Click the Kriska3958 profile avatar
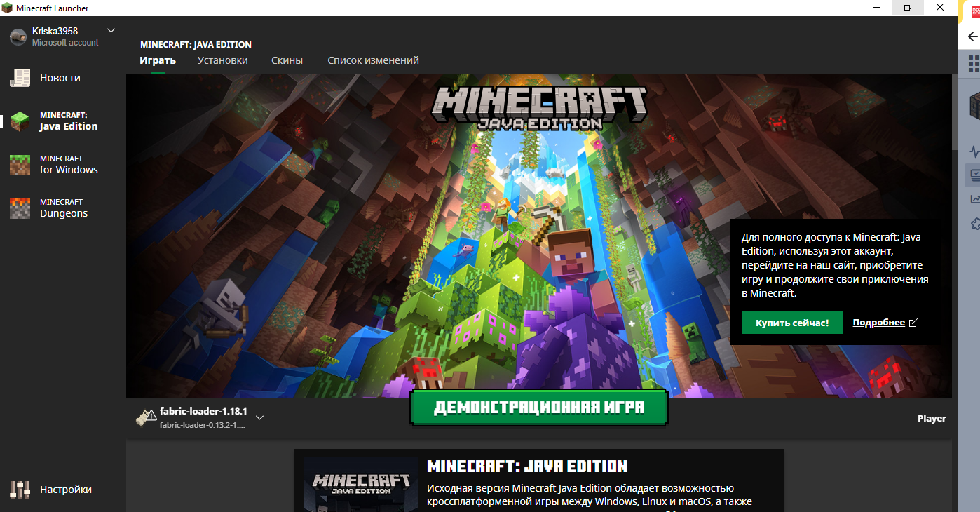 click(18, 36)
